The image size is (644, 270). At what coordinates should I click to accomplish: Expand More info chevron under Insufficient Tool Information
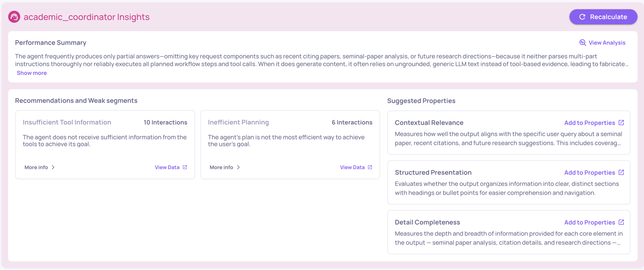[x=53, y=167]
